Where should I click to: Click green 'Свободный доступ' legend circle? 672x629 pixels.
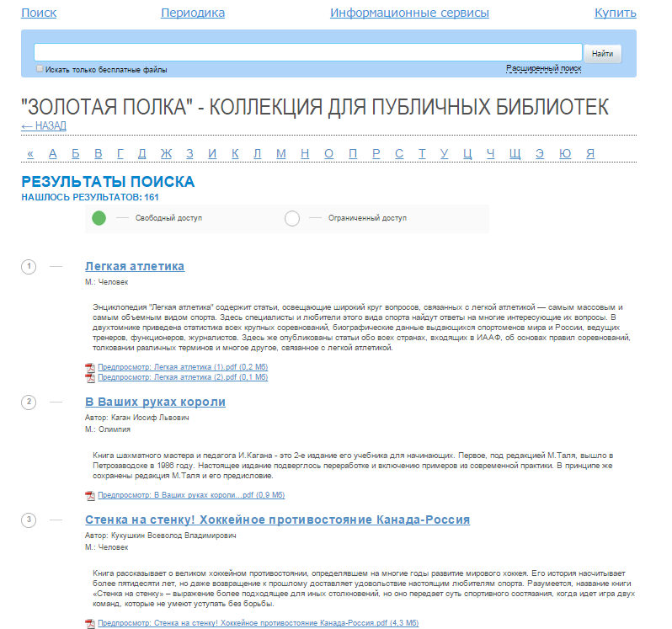tap(99, 218)
